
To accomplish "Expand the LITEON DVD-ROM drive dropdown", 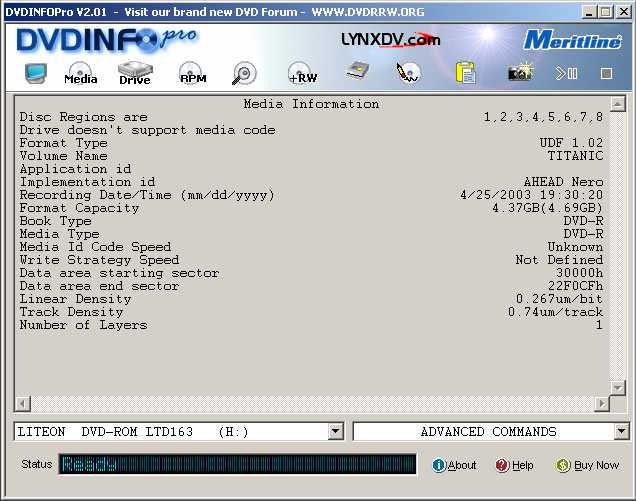I will [x=335, y=431].
